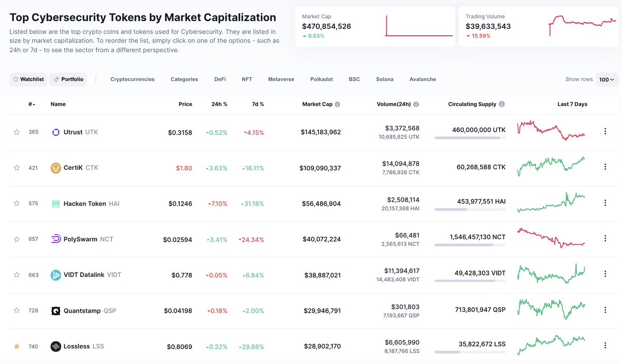
Task: Open the three-dot menu for Quantstamp row
Action: 605,310
